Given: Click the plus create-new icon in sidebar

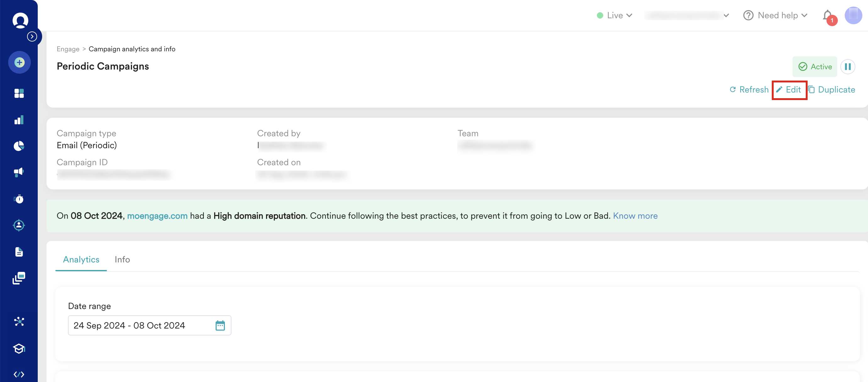Looking at the screenshot, I should [19, 62].
